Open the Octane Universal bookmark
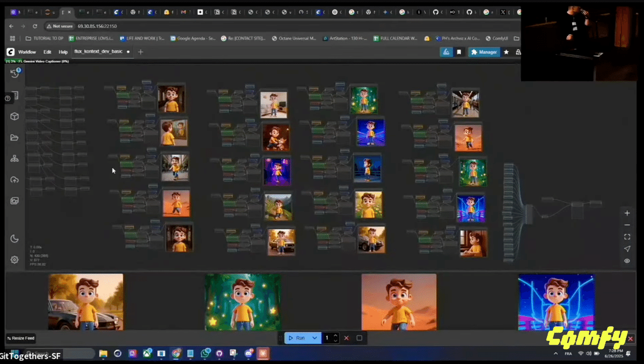Viewport: 644px width, 364px height. pos(294,39)
